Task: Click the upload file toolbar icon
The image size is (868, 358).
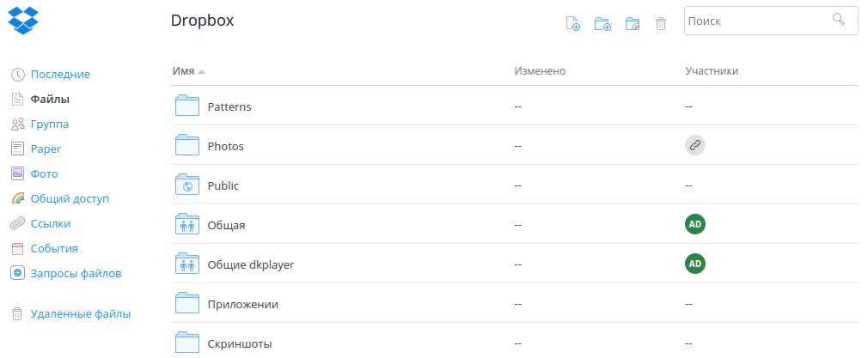Action: point(573,24)
